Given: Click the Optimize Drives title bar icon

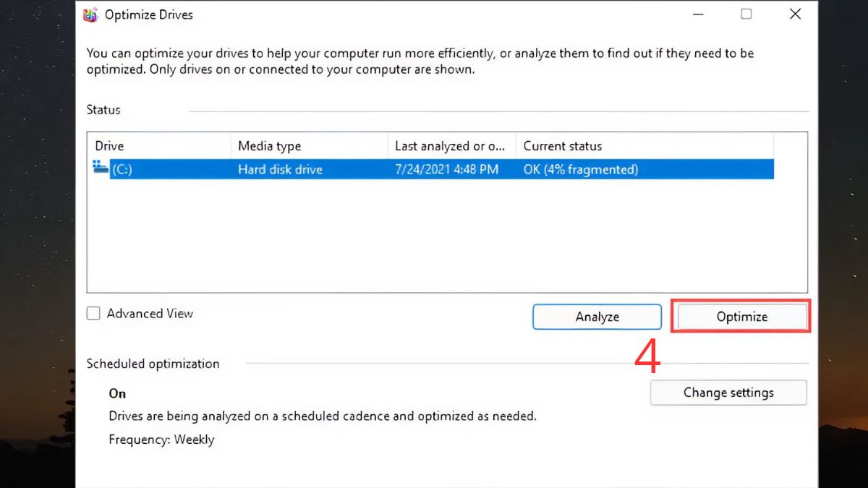Looking at the screenshot, I should click(91, 14).
